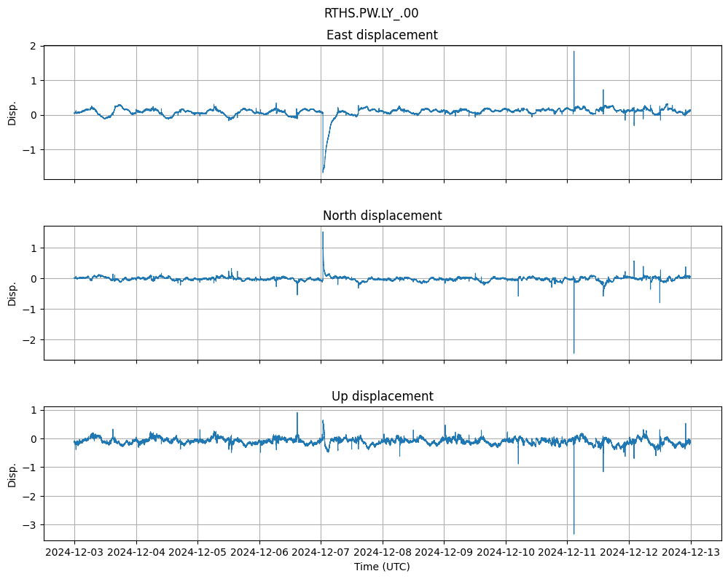Click the positive peak near Dec 7 in North plot

tap(322, 232)
